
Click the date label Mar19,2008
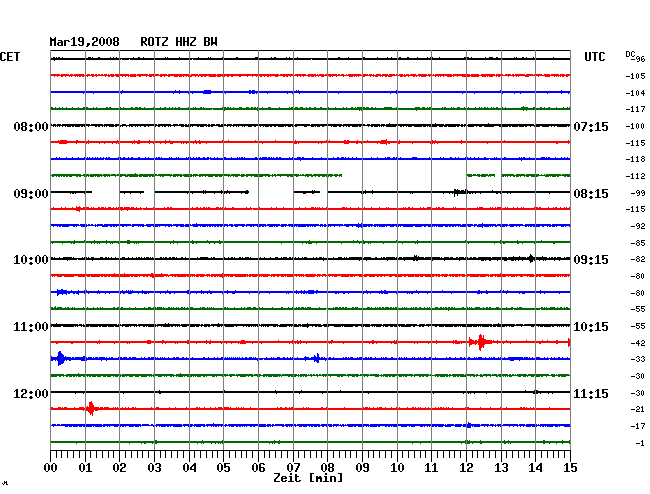click(x=85, y=42)
